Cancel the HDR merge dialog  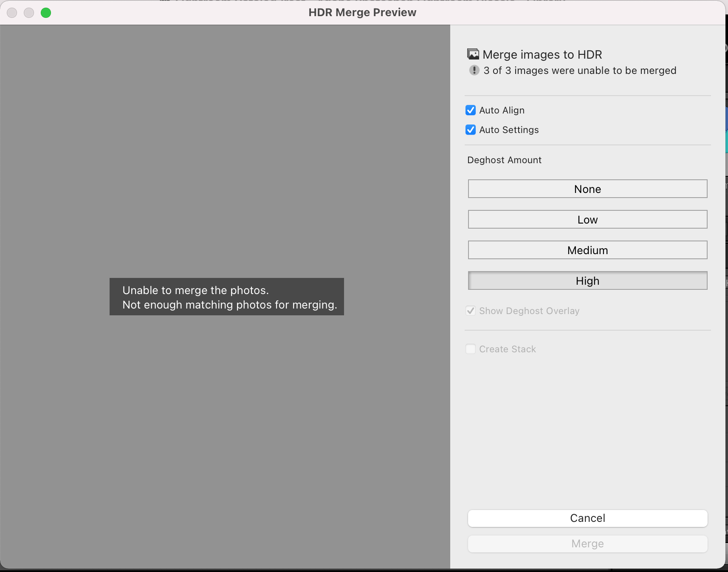[587, 518]
